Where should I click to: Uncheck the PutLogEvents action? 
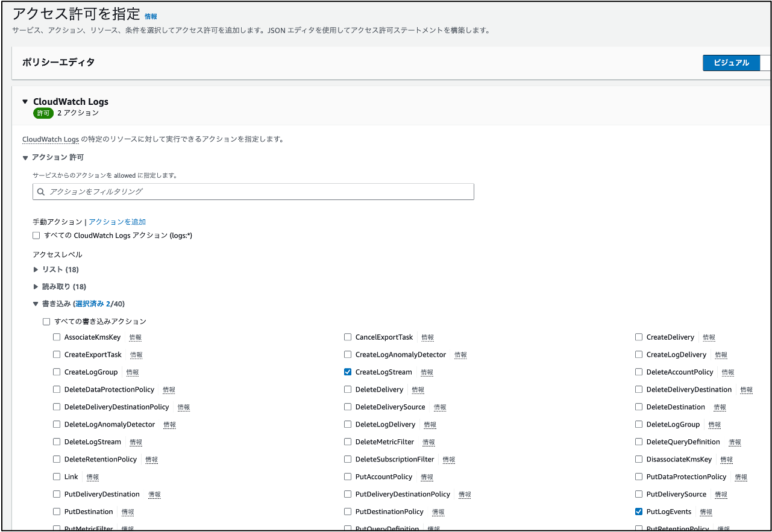638,512
